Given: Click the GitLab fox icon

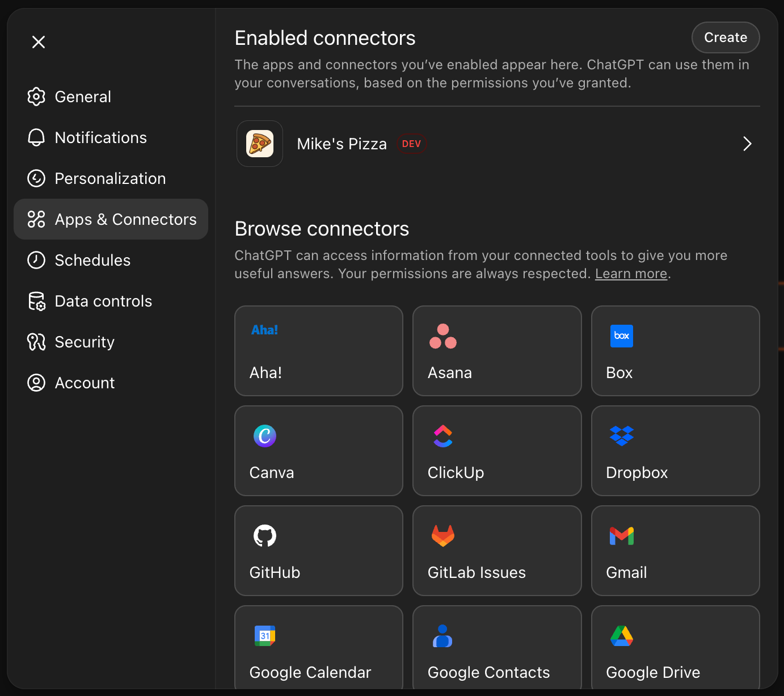Looking at the screenshot, I should (443, 536).
